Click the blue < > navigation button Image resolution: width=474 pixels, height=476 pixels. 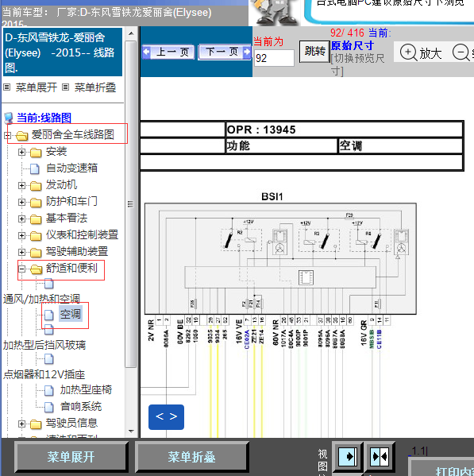point(166,417)
